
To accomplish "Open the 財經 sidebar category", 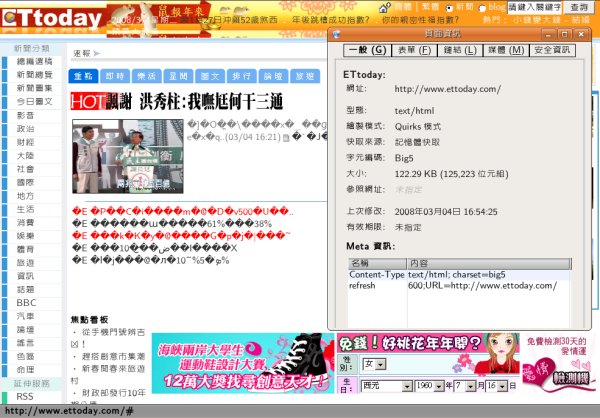I will pos(25,142).
